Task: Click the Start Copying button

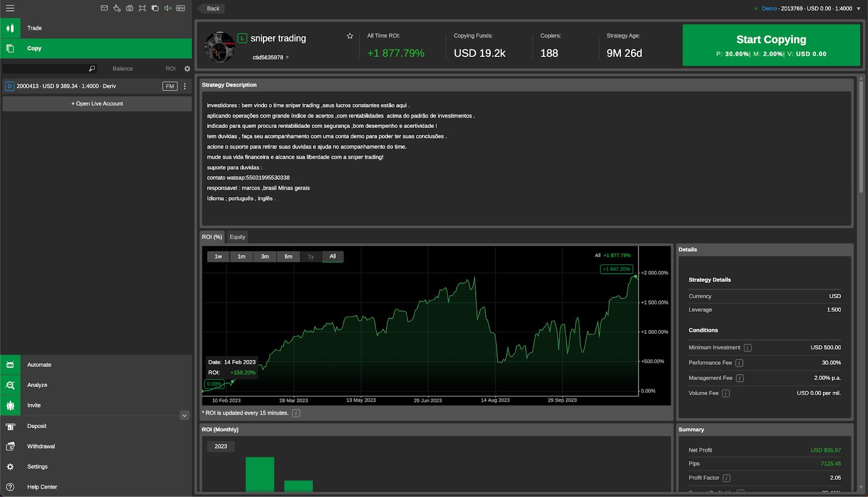Action: (x=771, y=45)
